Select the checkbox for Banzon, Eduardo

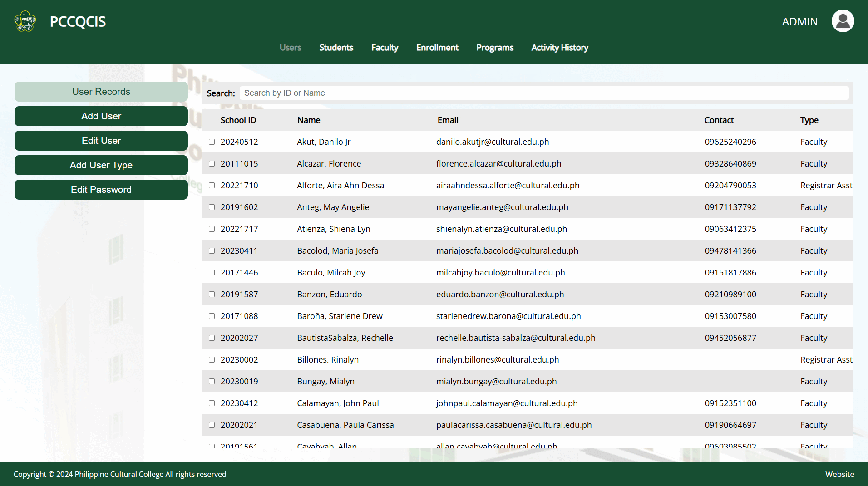212,295
